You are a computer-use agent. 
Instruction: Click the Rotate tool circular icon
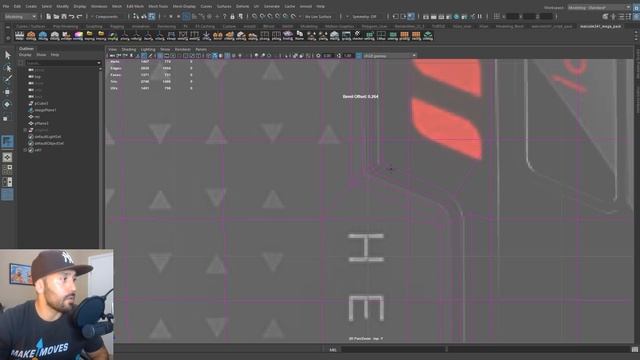[x=7, y=104]
